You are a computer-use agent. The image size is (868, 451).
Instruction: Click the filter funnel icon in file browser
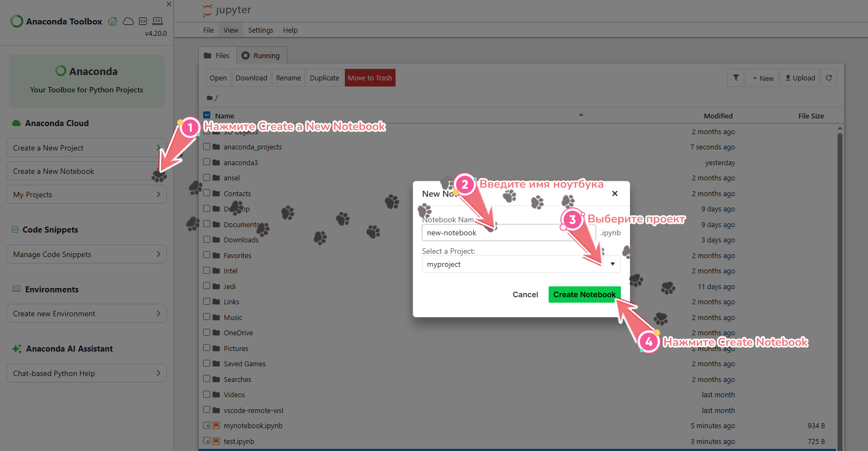[735, 78]
